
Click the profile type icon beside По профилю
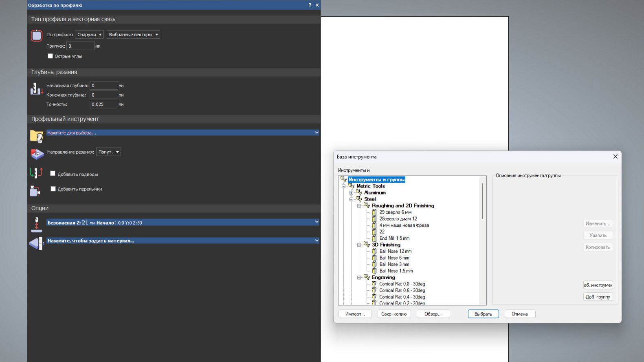(x=37, y=35)
